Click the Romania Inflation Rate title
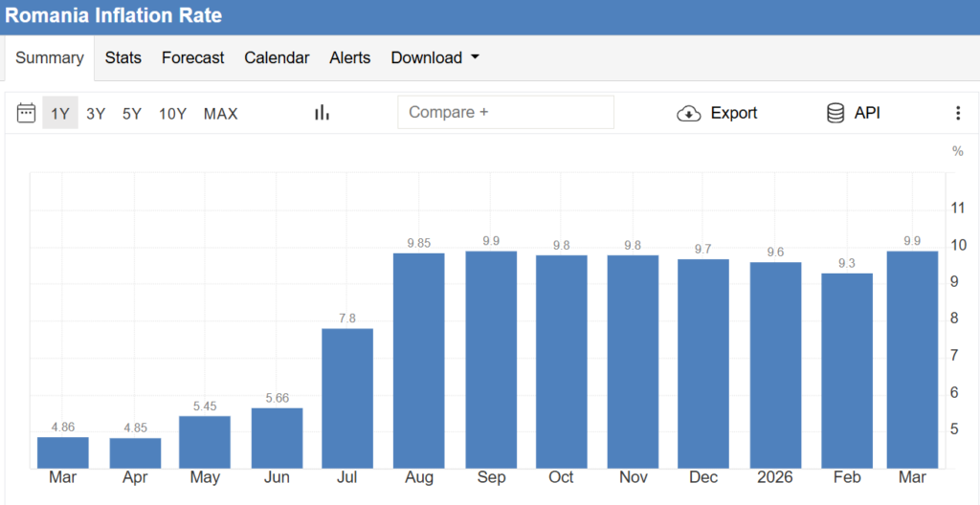The height and width of the screenshot is (505, 980). pos(114,16)
